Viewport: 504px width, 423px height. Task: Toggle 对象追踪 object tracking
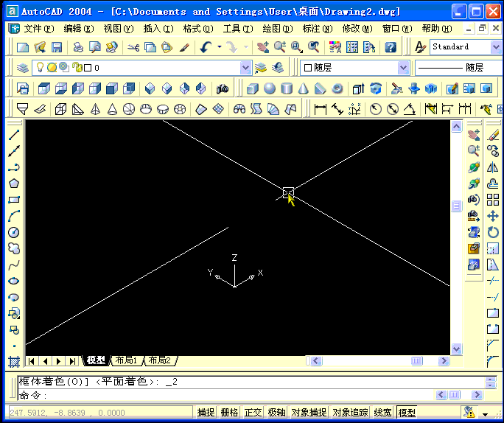350,412
